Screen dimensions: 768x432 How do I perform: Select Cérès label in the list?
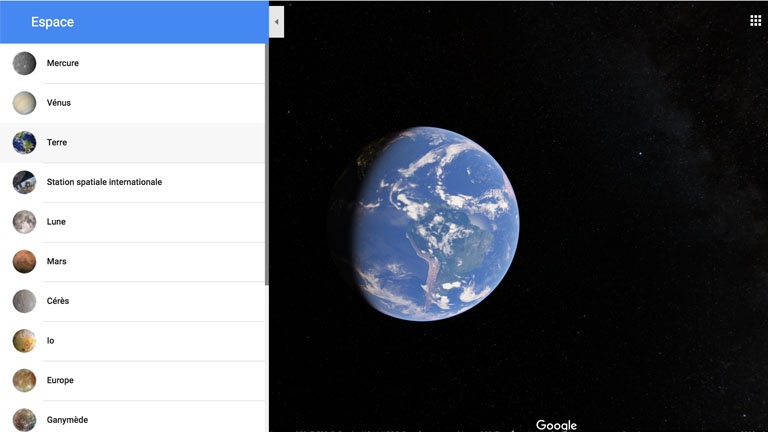(x=58, y=301)
